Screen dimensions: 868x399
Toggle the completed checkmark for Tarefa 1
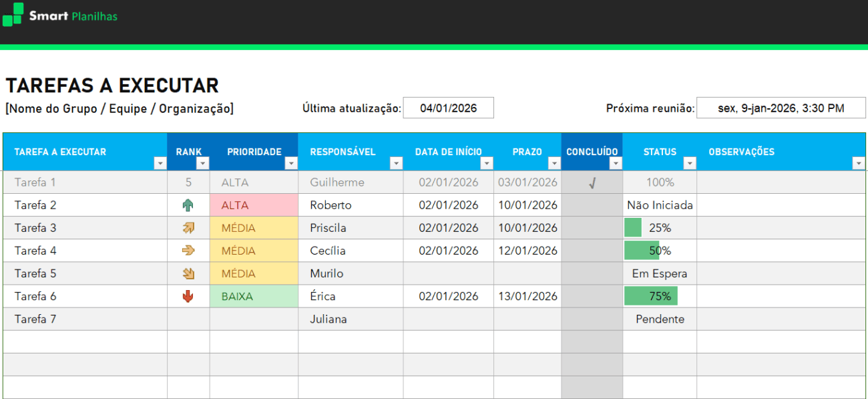tap(592, 183)
